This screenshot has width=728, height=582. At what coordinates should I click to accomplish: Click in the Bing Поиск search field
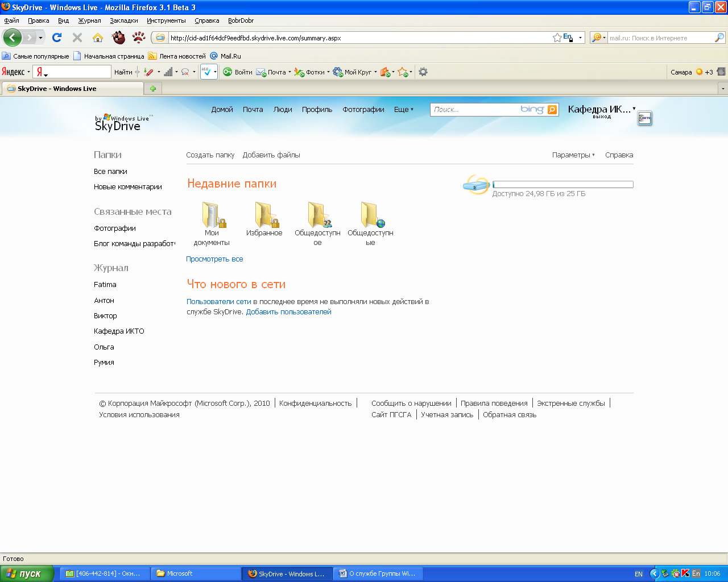click(475, 110)
